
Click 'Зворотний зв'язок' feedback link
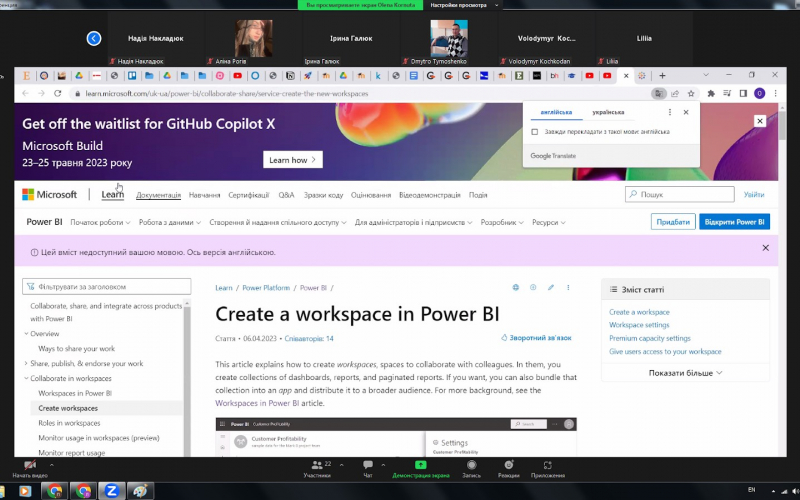tap(536, 338)
